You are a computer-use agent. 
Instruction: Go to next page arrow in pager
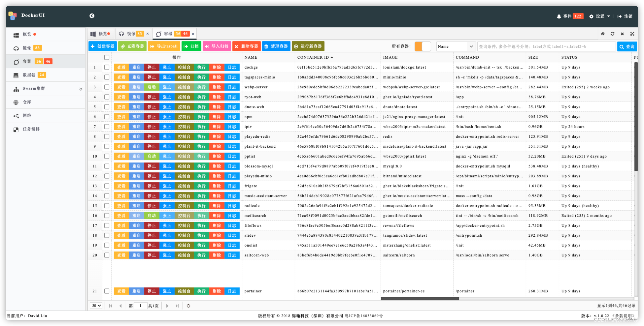coord(167,306)
